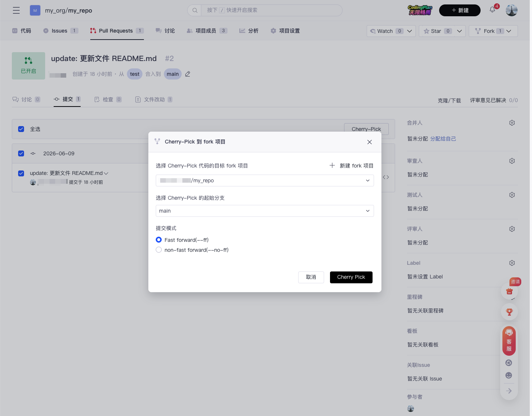
Task: Click the 新建 fork 项目 link text
Action: [357, 166]
